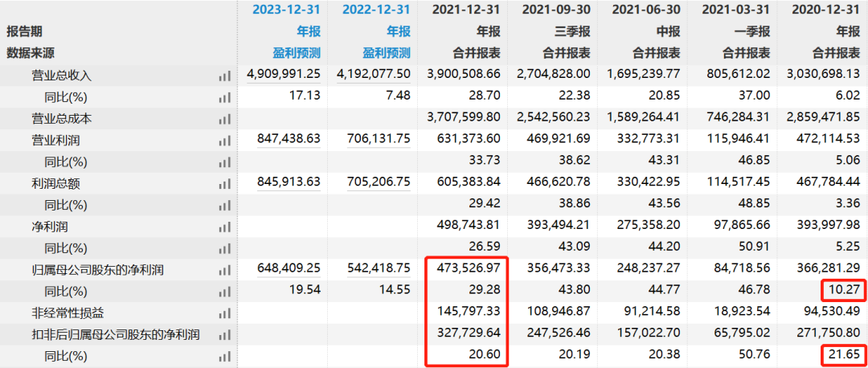
Task: Open the chart icon for 营业总成本 row
Action: pos(224,118)
